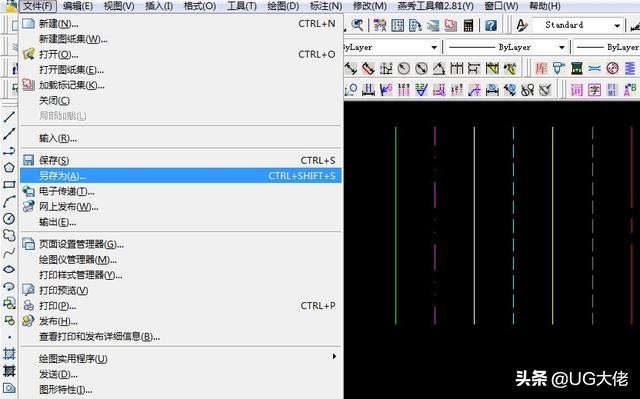
Task: Select the Rectangle draw tool
Action: tap(9, 185)
